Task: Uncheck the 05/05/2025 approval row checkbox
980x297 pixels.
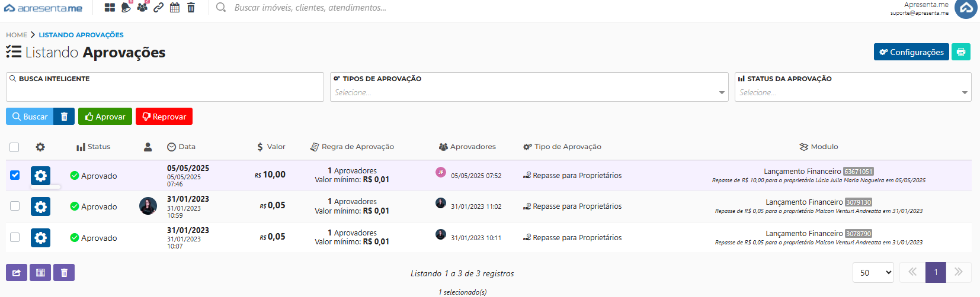Action: 15,175
